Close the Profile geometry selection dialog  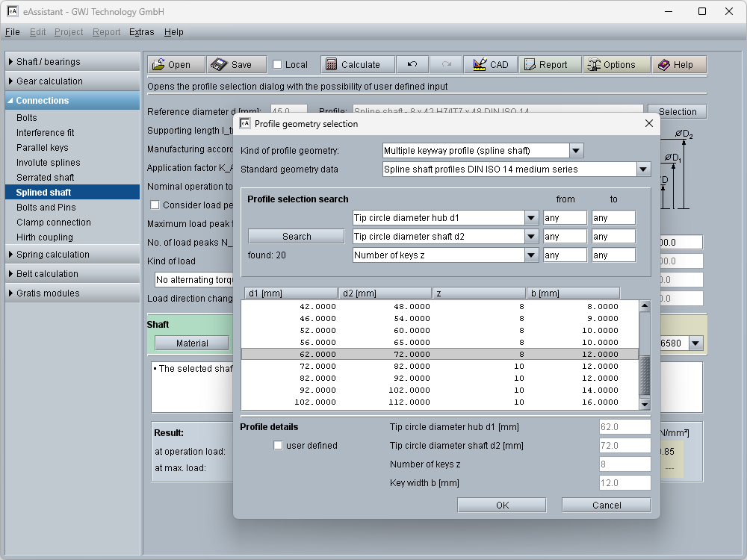point(648,124)
